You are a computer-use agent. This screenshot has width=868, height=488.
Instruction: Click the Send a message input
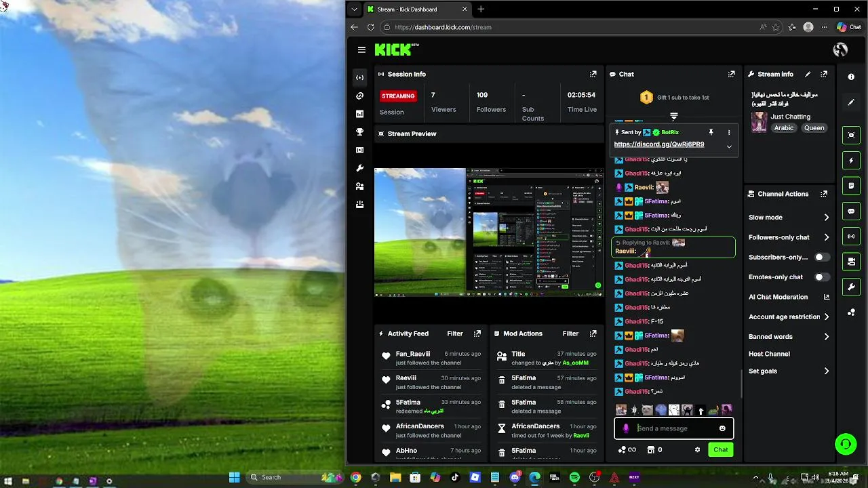[x=673, y=428]
